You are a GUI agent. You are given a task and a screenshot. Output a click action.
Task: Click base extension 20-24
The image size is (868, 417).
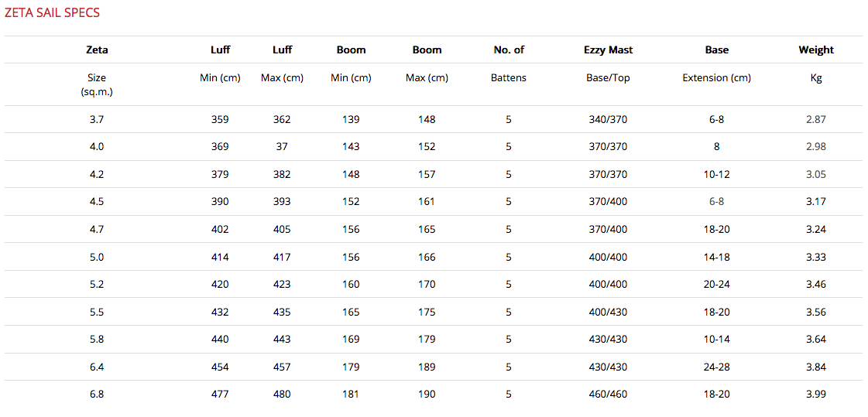click(x=717, y=284)
